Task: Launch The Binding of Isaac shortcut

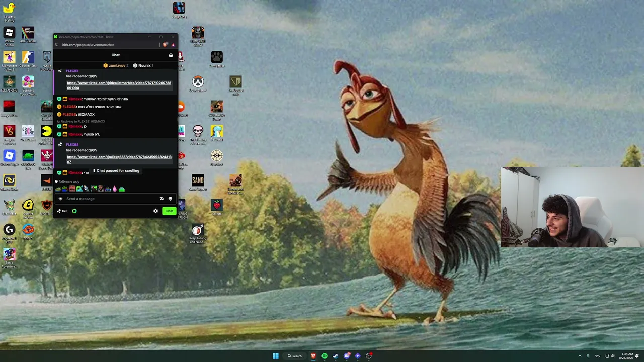Action: 198,135
